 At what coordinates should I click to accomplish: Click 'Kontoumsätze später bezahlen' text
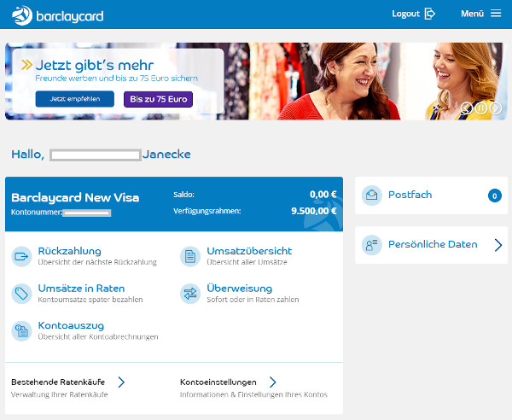[90, 300]
